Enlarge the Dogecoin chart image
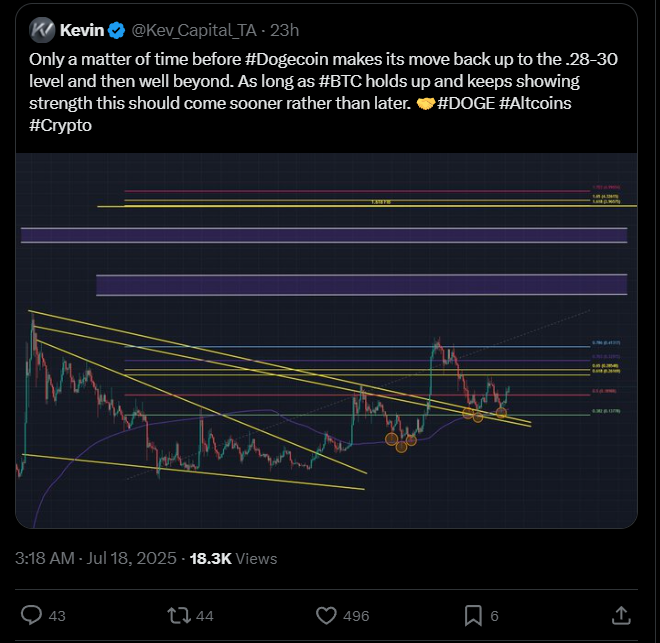 click(326, 340)
